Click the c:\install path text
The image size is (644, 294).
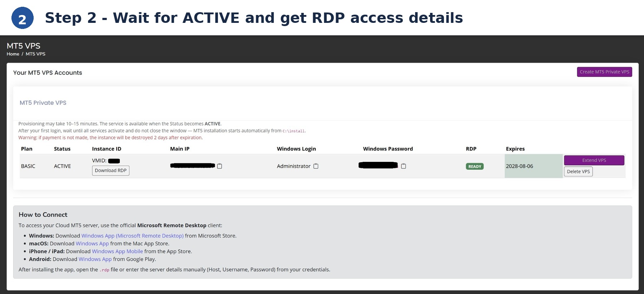pyautogui.click(x=293, y=131)
